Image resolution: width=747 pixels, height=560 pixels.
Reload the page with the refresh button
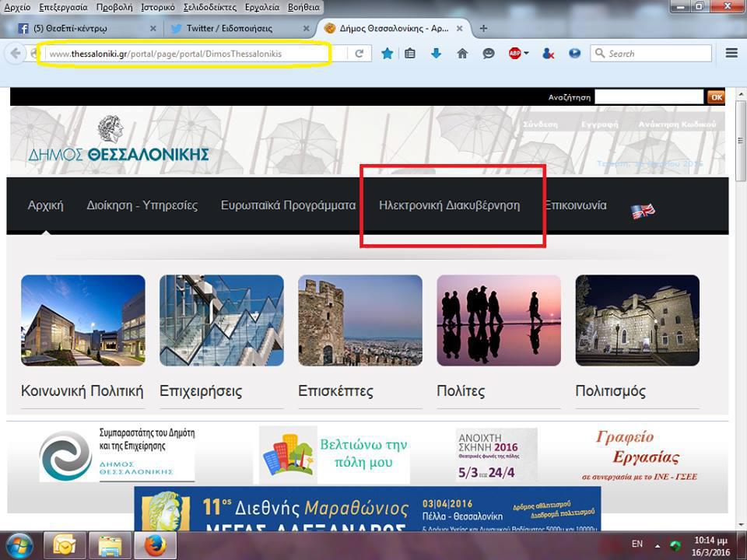359,54
